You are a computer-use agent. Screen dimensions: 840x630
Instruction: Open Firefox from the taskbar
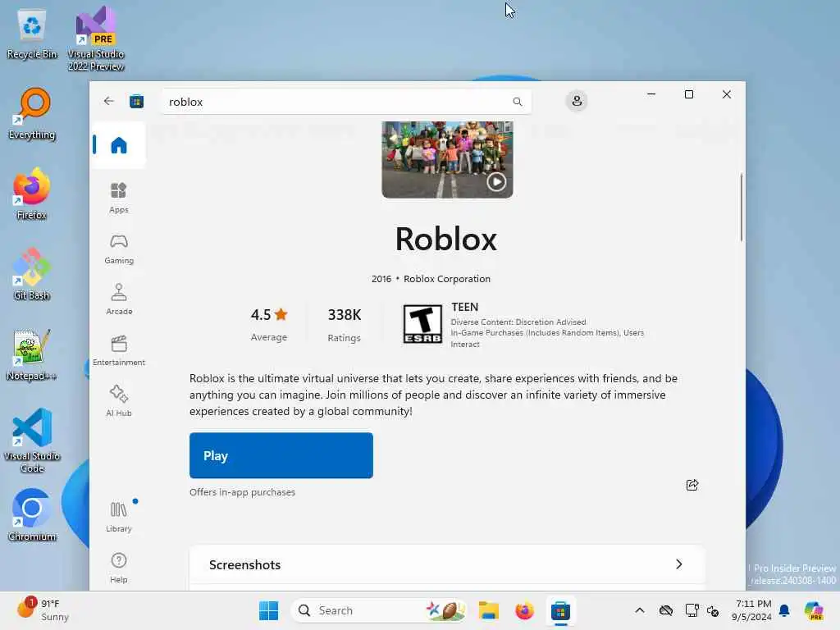point(524,610)
